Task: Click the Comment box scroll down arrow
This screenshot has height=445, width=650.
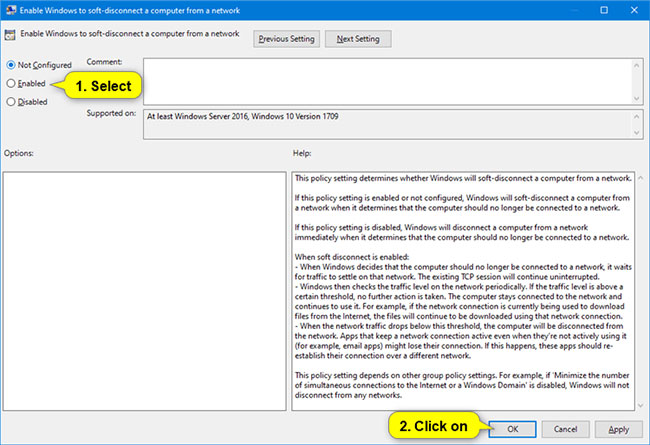Action: (636, 98)
